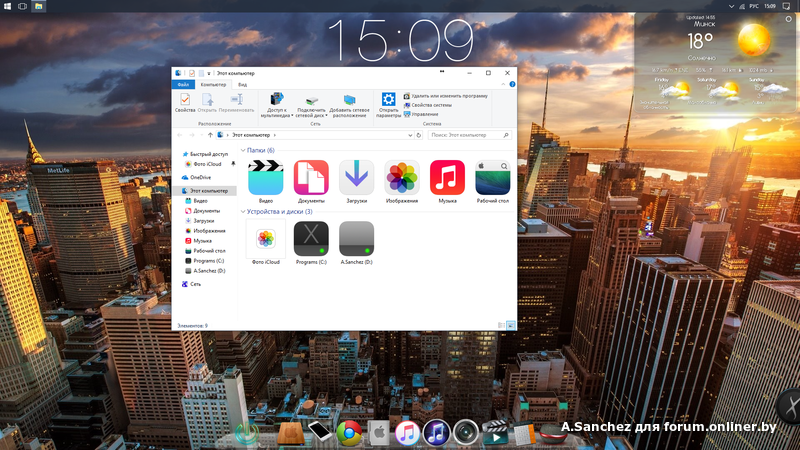
Task: Click Открыть параметры gear icon
Action: [389, 100]
